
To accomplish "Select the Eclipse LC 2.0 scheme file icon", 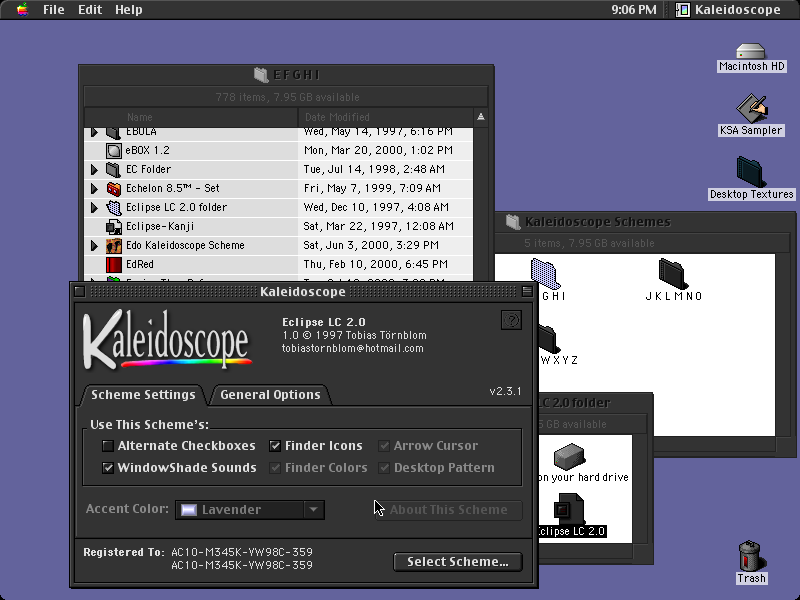I will click(568, 508).
